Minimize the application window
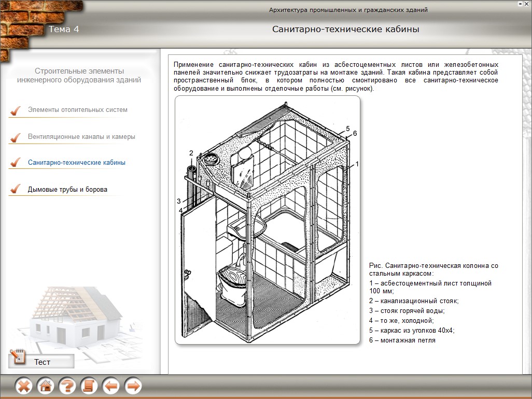This screenshot has height=399, width=532. click(520, 4)
